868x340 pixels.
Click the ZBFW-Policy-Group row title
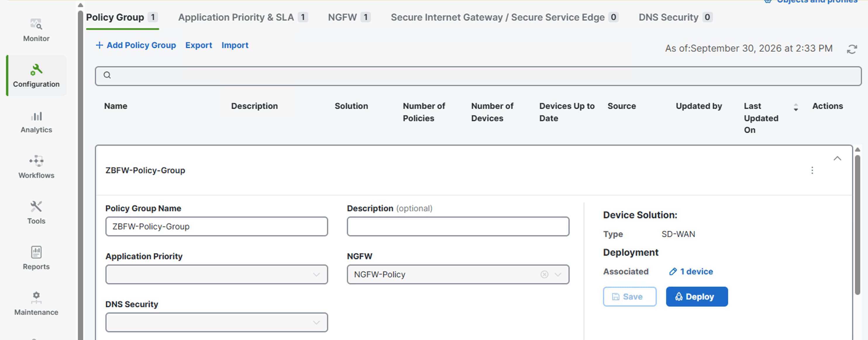tap(145, 170)
